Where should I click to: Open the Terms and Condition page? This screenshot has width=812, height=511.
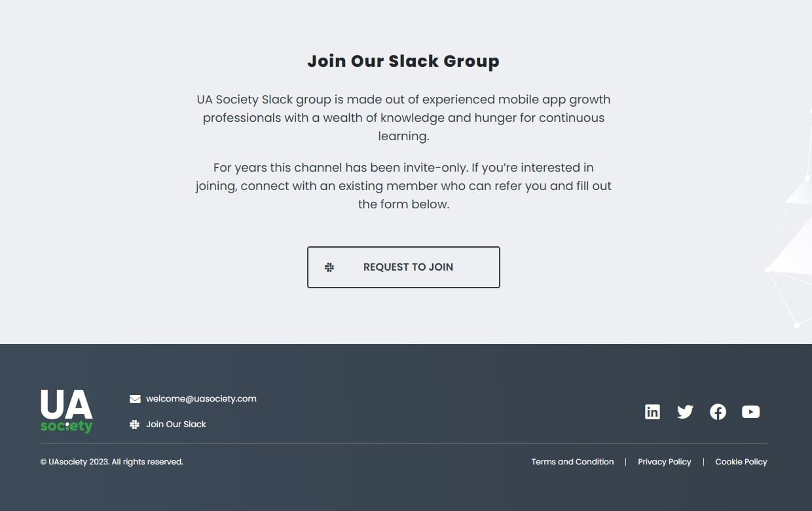[572, 462]
